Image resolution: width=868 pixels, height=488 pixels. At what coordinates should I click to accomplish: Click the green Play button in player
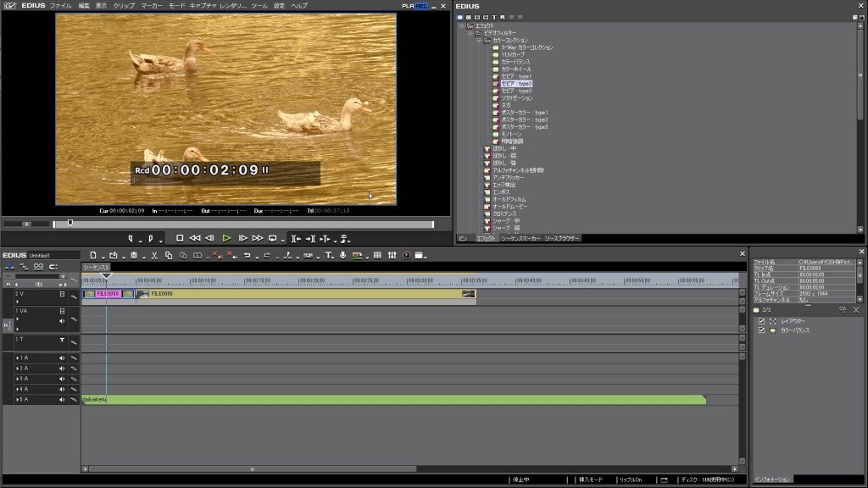click(226, 238)
